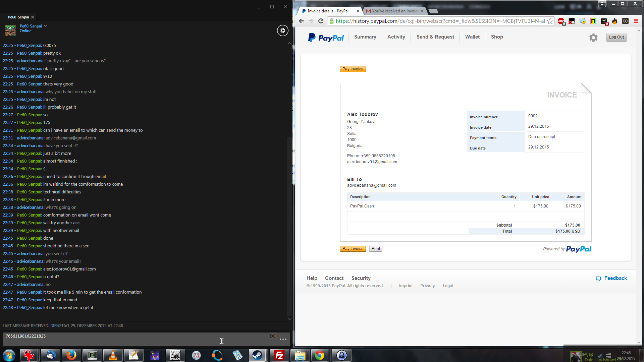Click the top Pay Invoice button
This screenshot has width=644, height=362.
click(353, 69)
